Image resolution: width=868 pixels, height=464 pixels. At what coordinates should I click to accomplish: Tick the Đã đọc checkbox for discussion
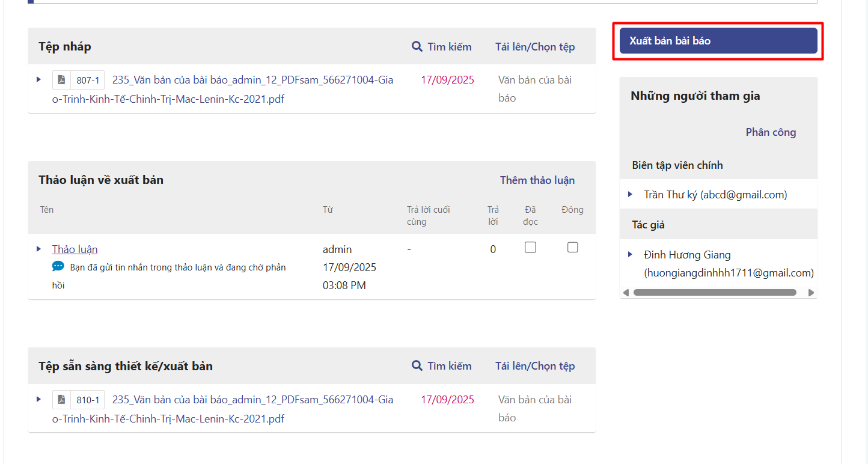530,248
